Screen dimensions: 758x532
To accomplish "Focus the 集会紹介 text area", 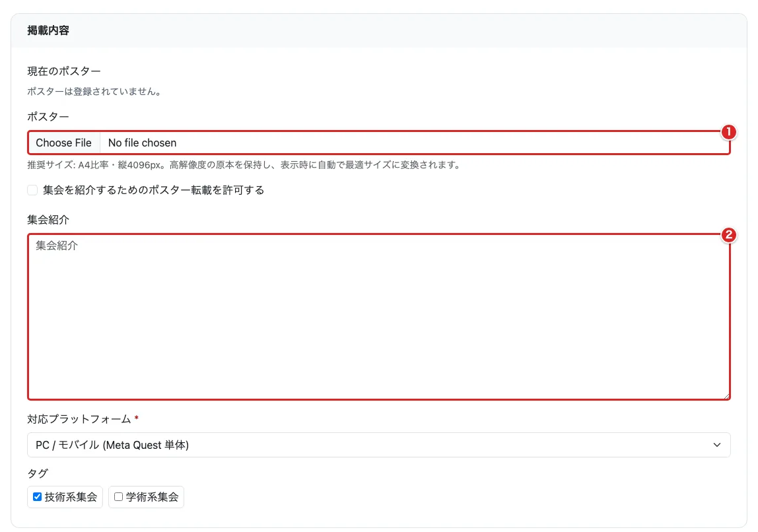I will [x=379, y=317].
